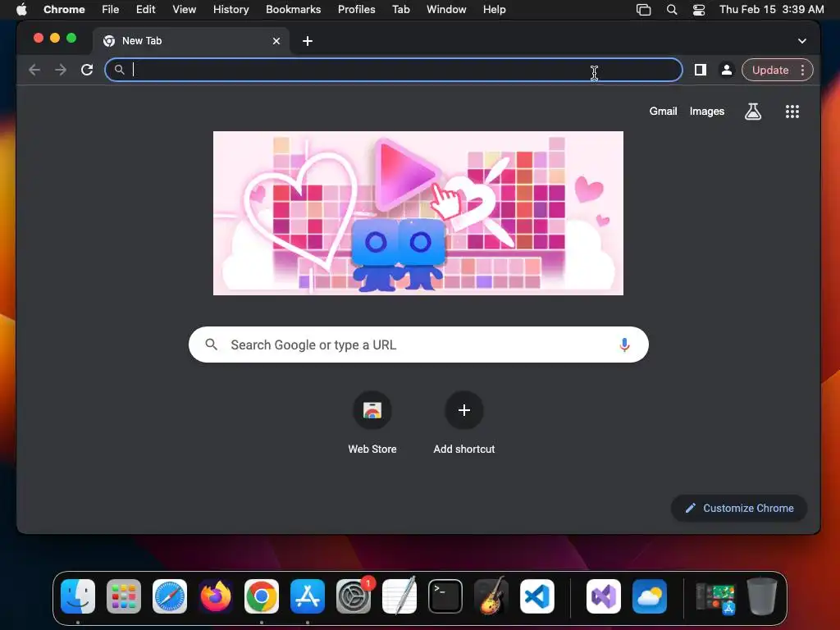Open the side panel icon
This screenshot has height=630, width=840.
701,70
